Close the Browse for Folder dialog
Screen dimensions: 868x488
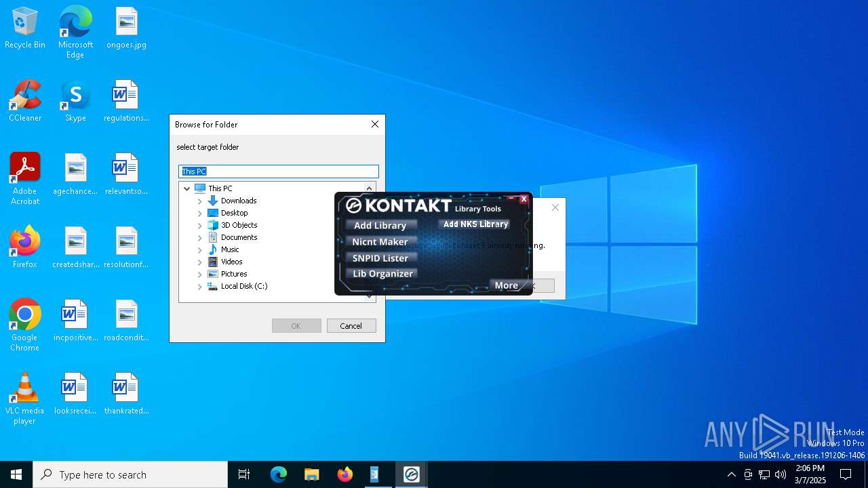[375, 125]
